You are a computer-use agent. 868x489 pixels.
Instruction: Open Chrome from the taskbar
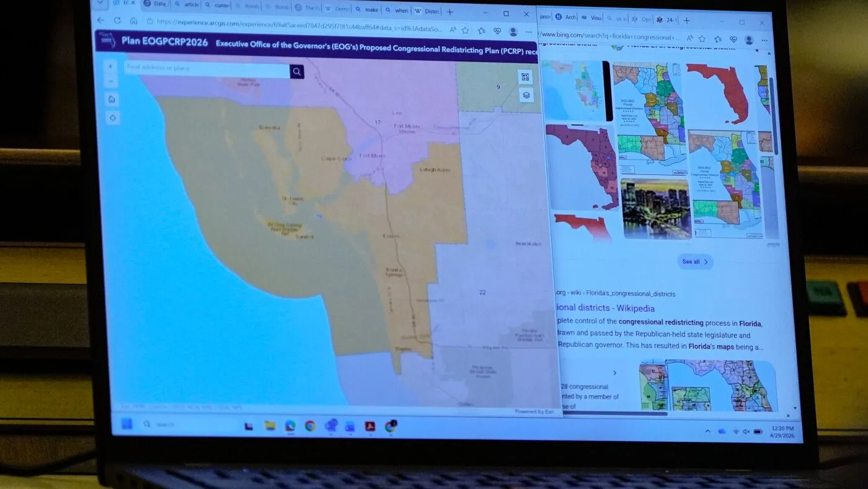coord(310,426)
